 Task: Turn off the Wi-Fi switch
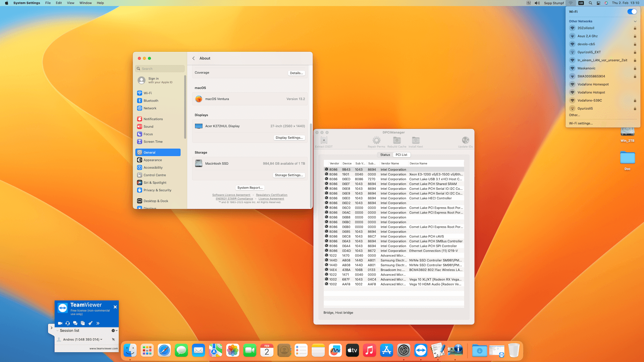click(632, 11)
